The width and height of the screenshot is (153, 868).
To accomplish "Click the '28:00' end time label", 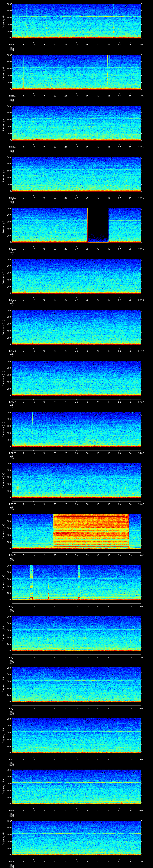I will [x=141, y=708].
